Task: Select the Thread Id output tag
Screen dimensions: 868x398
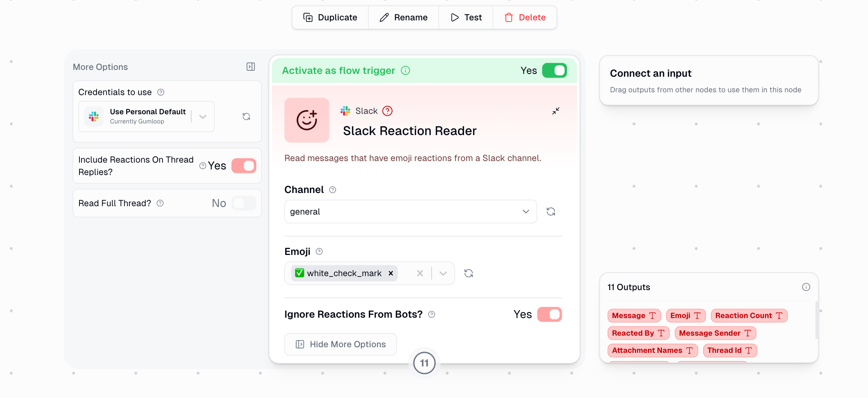Action: (730, 350)
